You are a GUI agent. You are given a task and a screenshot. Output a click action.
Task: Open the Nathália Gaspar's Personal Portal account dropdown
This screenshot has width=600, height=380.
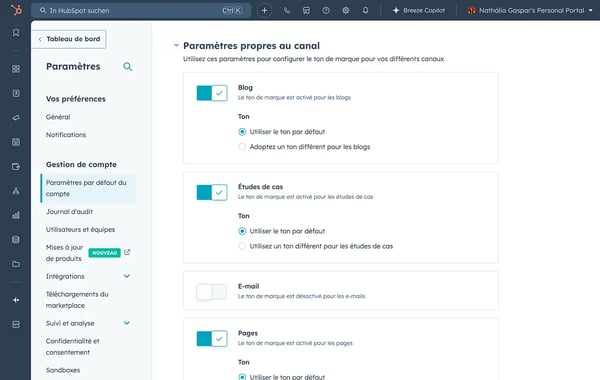pos(530,10)
